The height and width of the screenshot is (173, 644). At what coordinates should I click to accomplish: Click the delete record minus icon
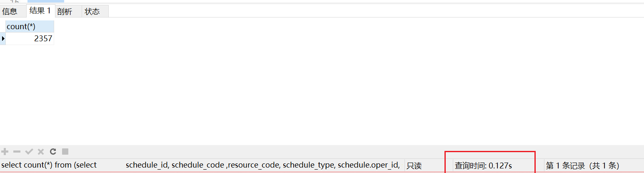[17, 152]
